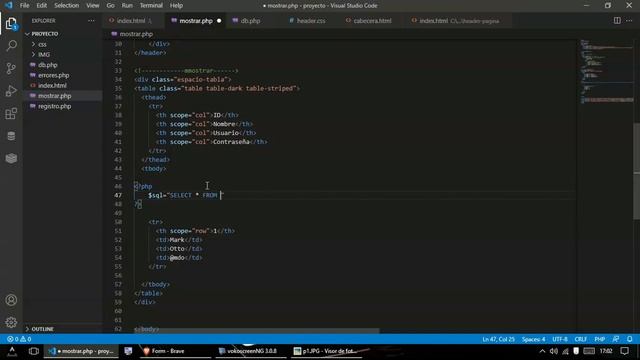Open db.php in the explorer
This screenshot has height=360, width=640.
47,65
